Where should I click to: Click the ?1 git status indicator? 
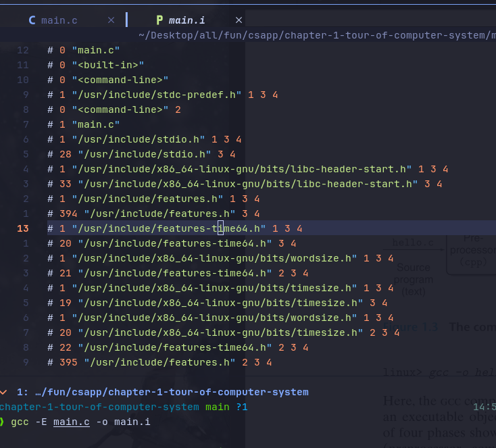click(x=242, y=407)
